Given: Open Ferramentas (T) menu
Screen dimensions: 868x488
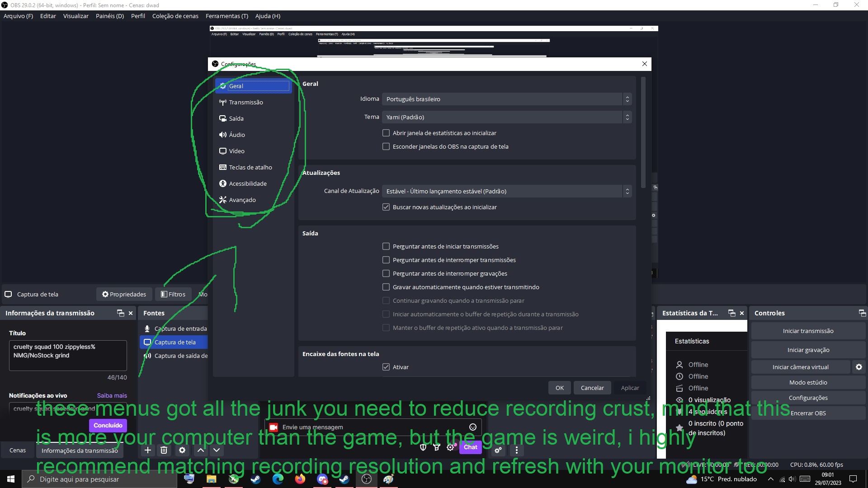Looking at the screenshot, I should point(226,16).
